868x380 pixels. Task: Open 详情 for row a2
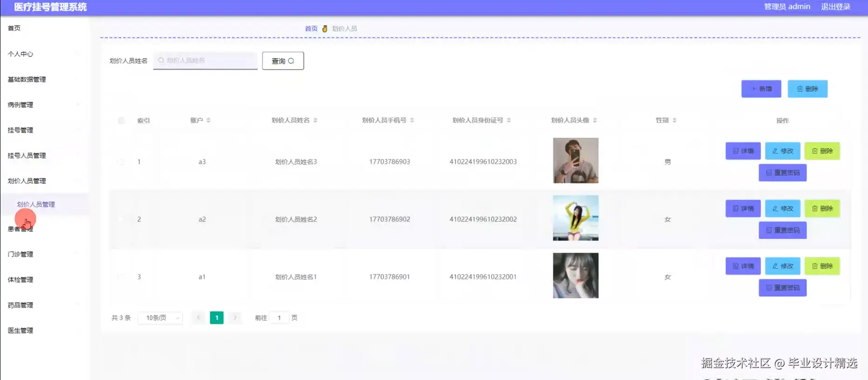(743, 208)
